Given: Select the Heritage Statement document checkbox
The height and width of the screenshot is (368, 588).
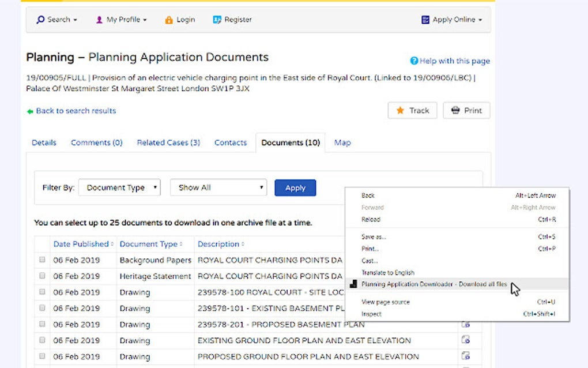Looking at the screenshot, I should click(x=42, y=276).
